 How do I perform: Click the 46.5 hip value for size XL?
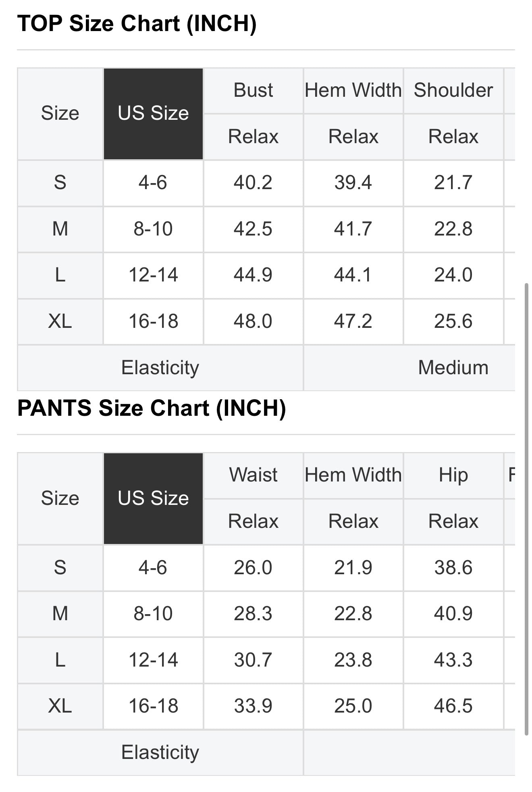coord(453,707)
